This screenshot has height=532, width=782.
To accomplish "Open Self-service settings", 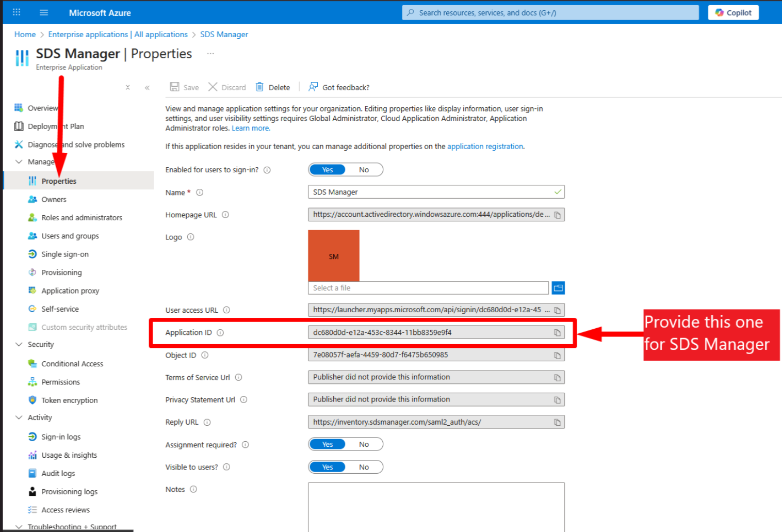I will [x=60, y=309].
